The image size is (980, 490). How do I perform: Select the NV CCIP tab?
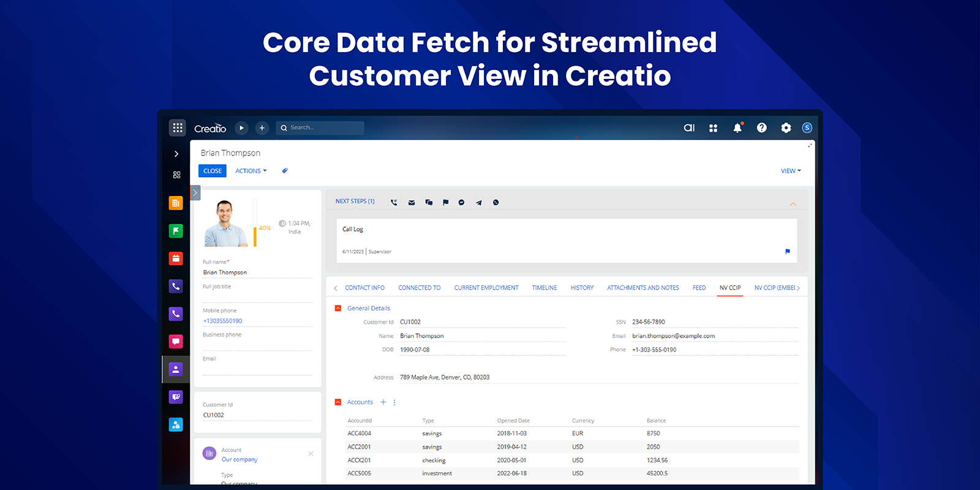(x=730, y=288)
